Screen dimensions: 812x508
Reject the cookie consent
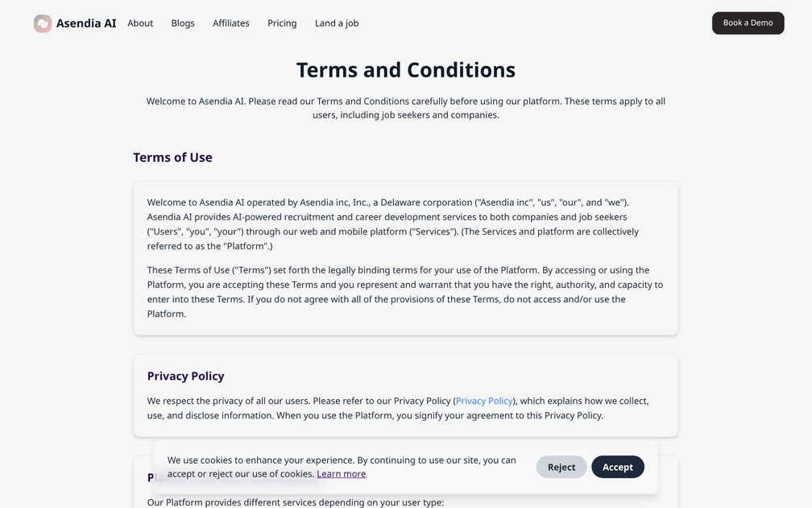561,467
